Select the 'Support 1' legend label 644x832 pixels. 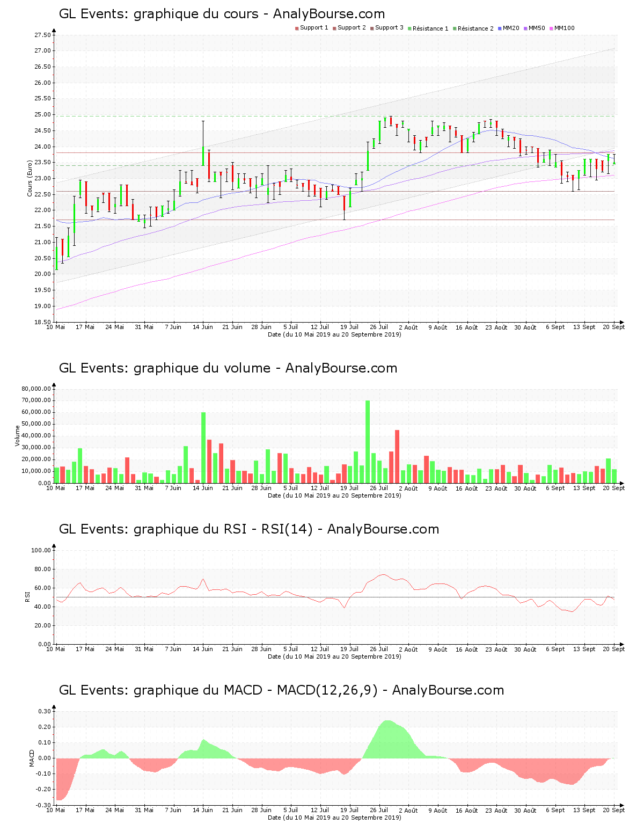314,28
